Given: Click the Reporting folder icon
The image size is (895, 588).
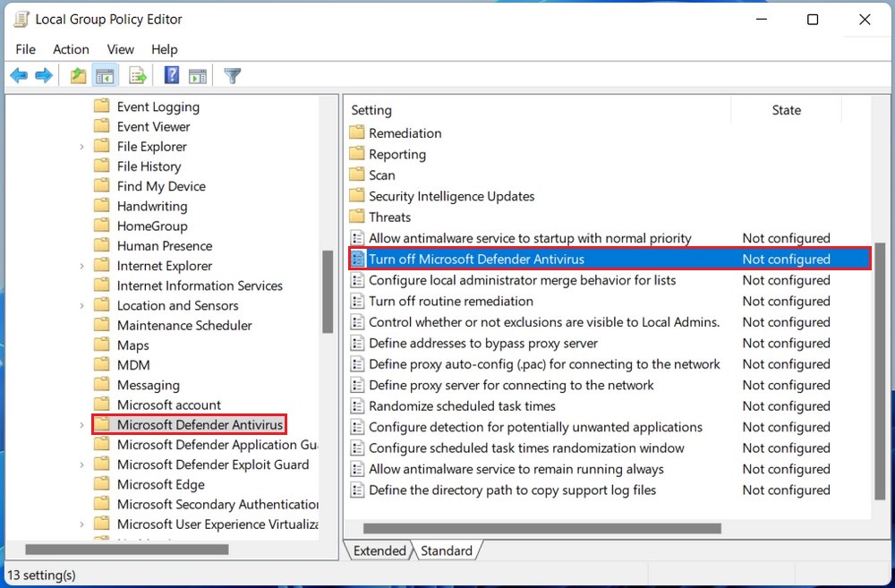Looking at the screenshot, I should (357, 154).
